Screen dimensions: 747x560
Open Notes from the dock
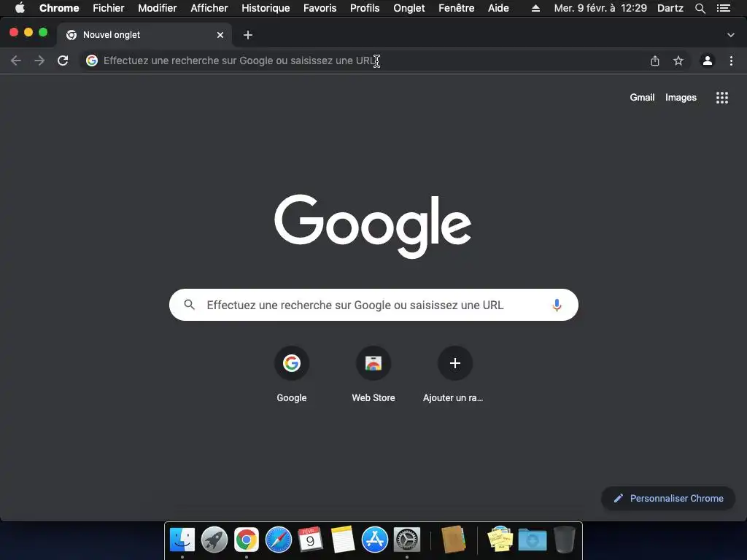click(x=343, y=540)
